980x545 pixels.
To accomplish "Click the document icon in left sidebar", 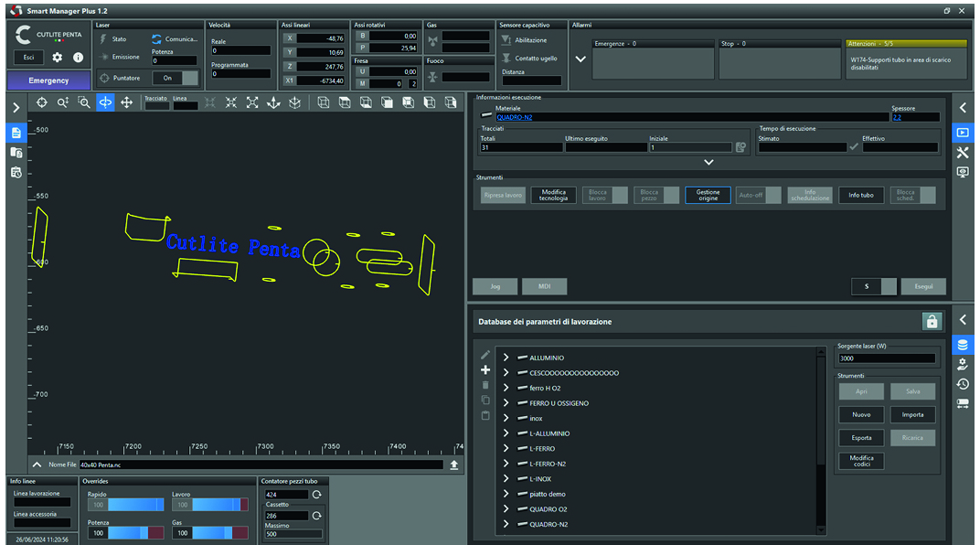I will coord(16,133).
